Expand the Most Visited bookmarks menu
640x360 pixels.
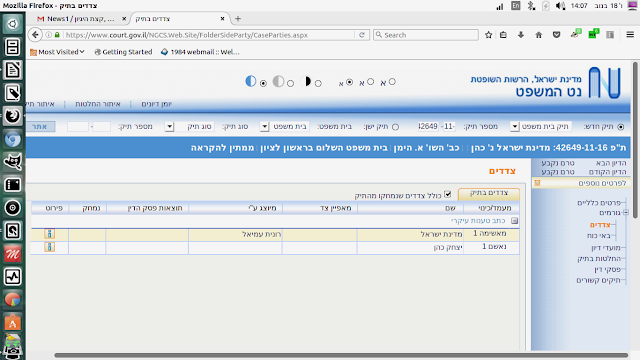57,52
